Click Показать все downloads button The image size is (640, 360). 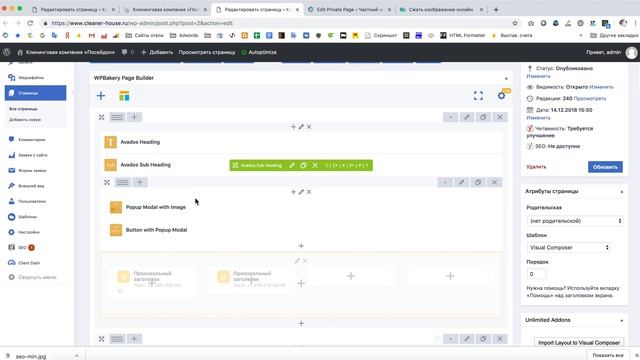pyautogui.click(x=608, y=356)
